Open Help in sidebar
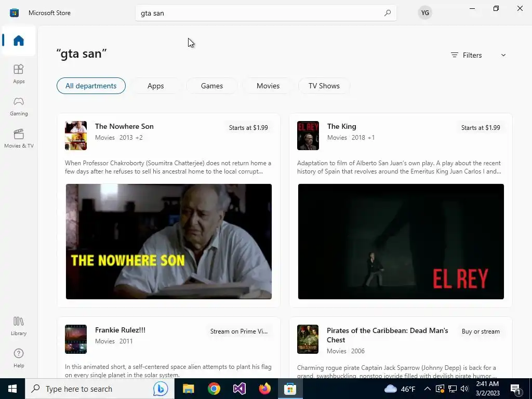Screen dimensions: 532x399 pyautogui.click(x=19, y=358)
